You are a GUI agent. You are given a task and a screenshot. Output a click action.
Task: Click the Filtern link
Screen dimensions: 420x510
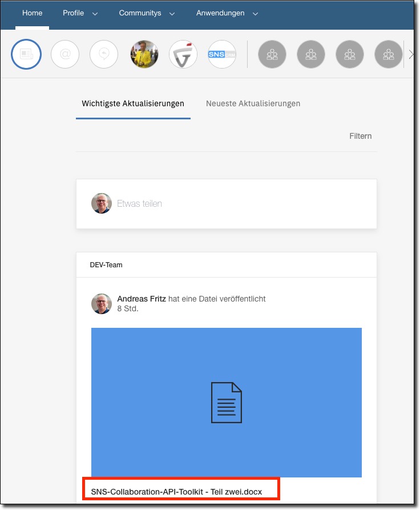(x=360, y=136)
